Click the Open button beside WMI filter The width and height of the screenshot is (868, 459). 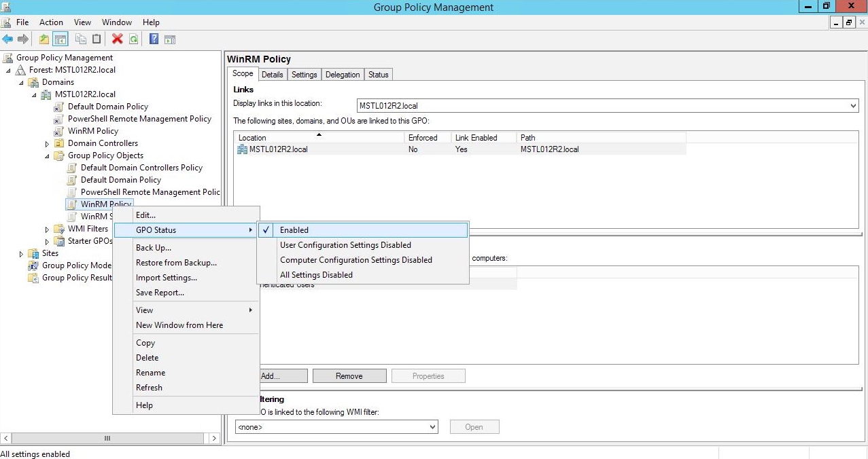tap(474, 427)
